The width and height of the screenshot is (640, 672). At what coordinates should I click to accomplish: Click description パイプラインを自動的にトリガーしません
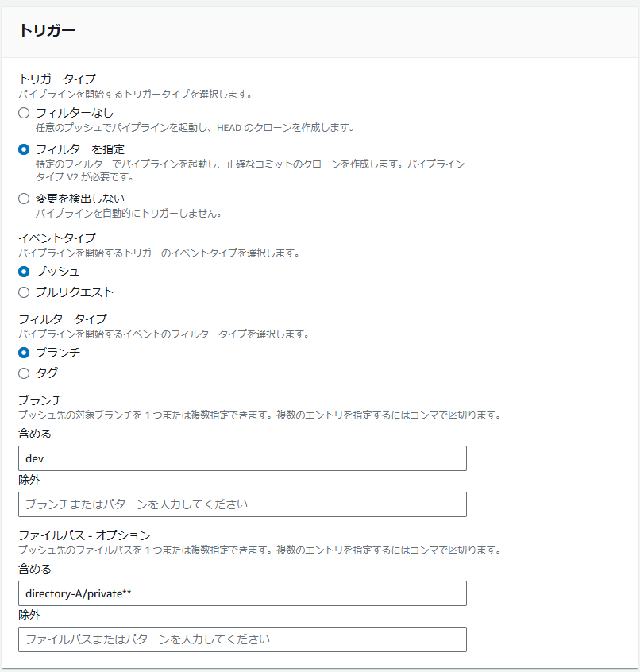click(129, 214)
